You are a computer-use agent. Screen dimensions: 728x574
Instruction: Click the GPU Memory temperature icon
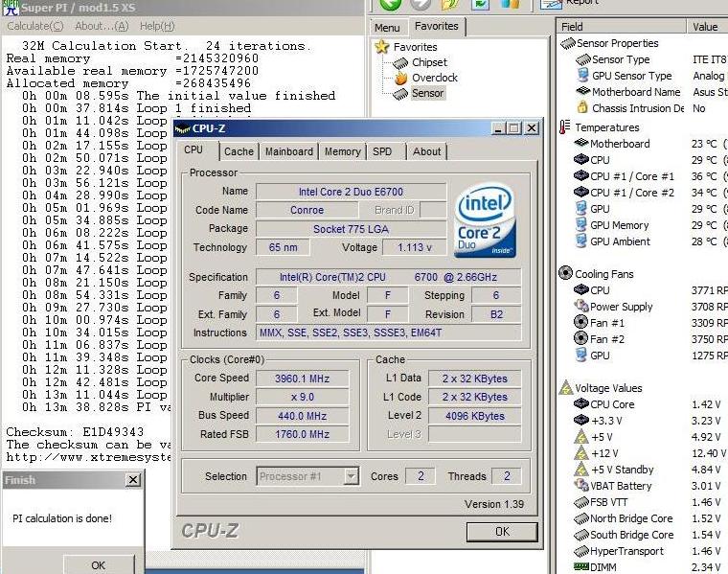[580, 225]
